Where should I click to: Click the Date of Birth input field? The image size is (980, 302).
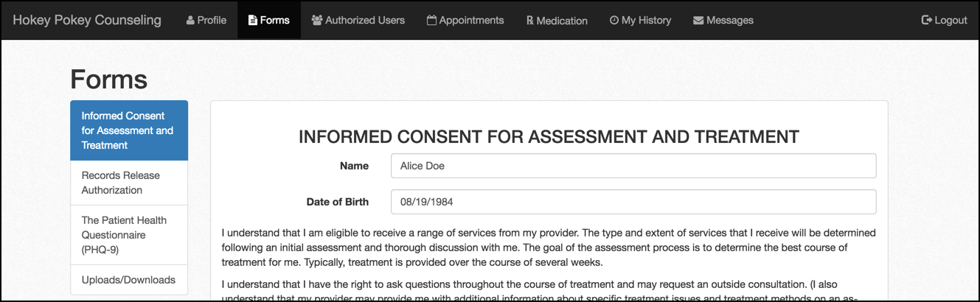[633, 202]
